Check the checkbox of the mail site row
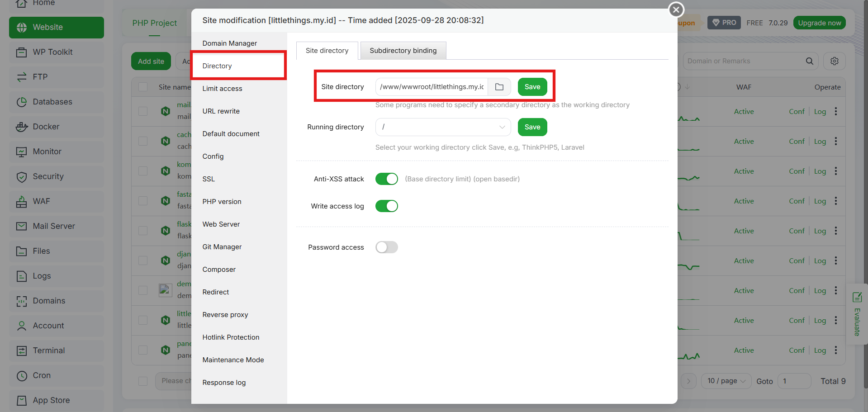 [x=143, y=111]
